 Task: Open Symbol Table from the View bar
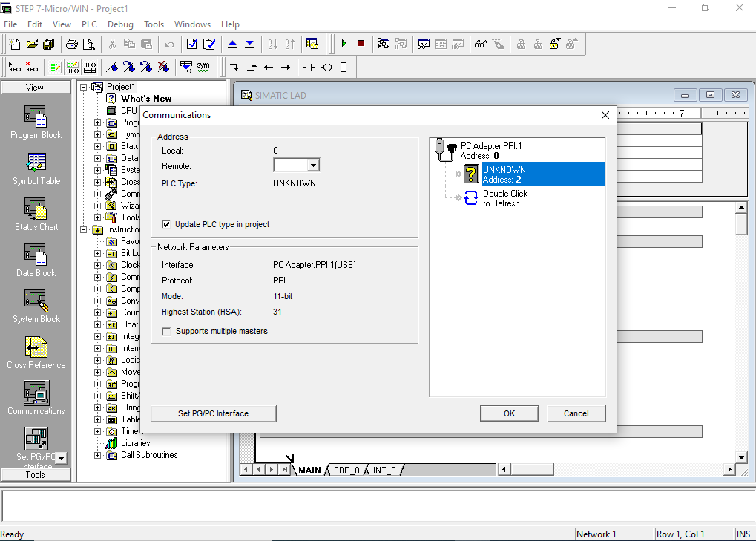tap(36, 168)
